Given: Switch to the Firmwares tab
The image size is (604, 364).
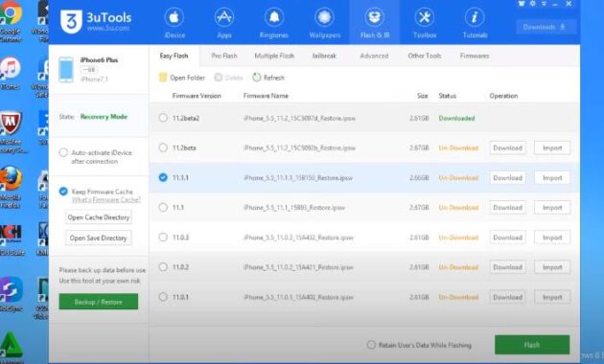Looking at the screenshot, I should tap(475, 56).
